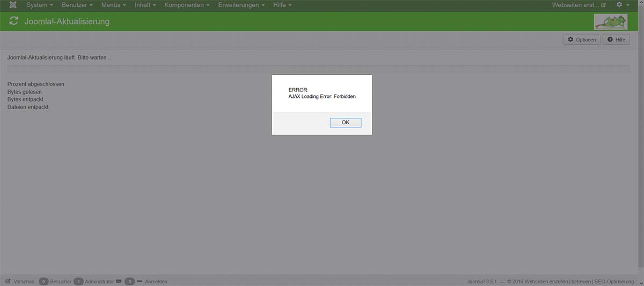Click the Joomla logo icon in top bar
Screen dimensions: 644x286
[12, 5]
